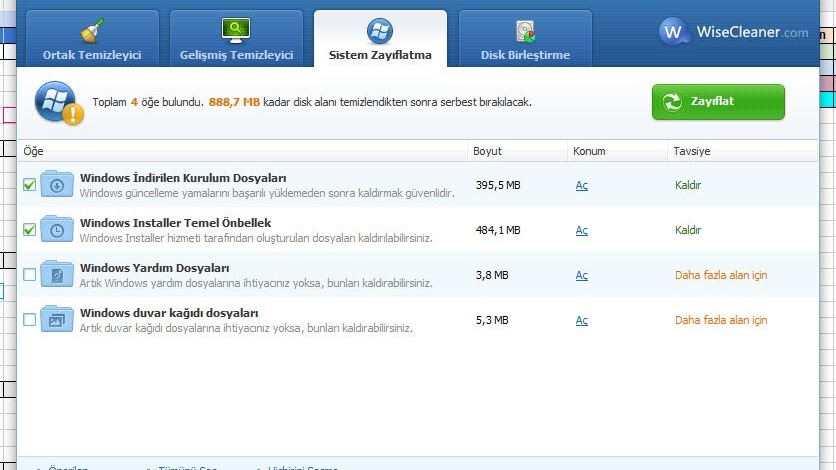Click the 395,5 MB size value
Image resolution: width=836 pixels, height=470 pixels.
[498, 185]
